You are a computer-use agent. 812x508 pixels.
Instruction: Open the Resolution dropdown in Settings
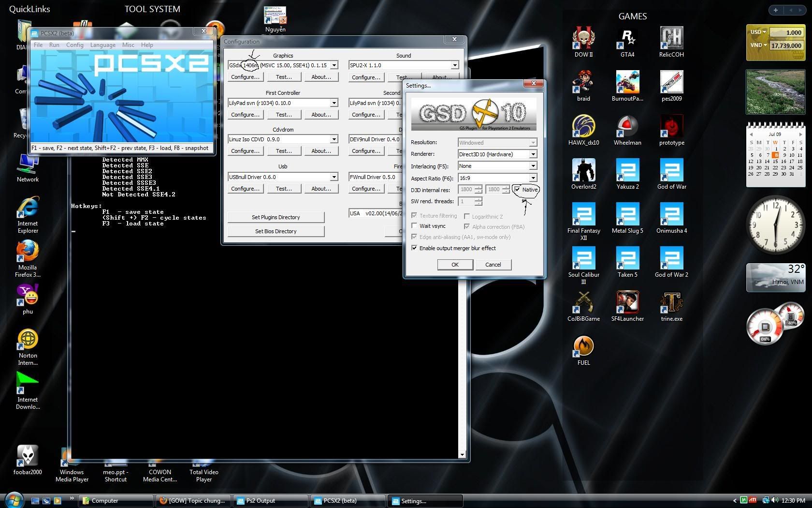point(533,143)
